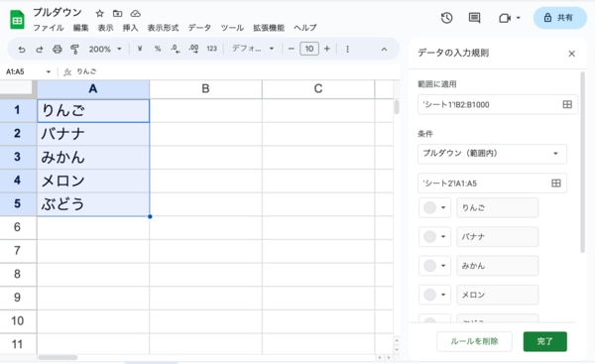This screenshot has height=364, width=595.
Task: Click the 'シート2'!A1:A5 source range field
Action: (492, 183)
